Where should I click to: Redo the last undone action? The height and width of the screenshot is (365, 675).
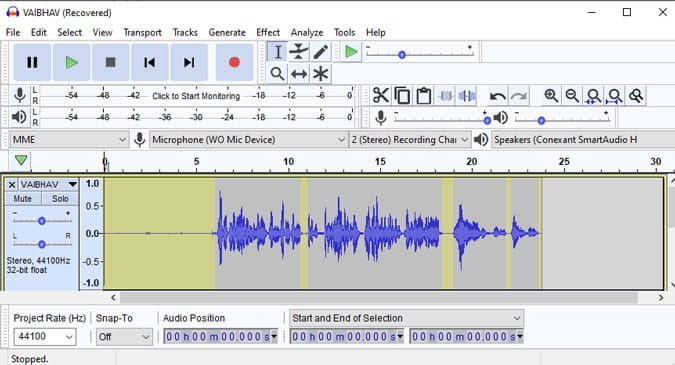[519, 96]
